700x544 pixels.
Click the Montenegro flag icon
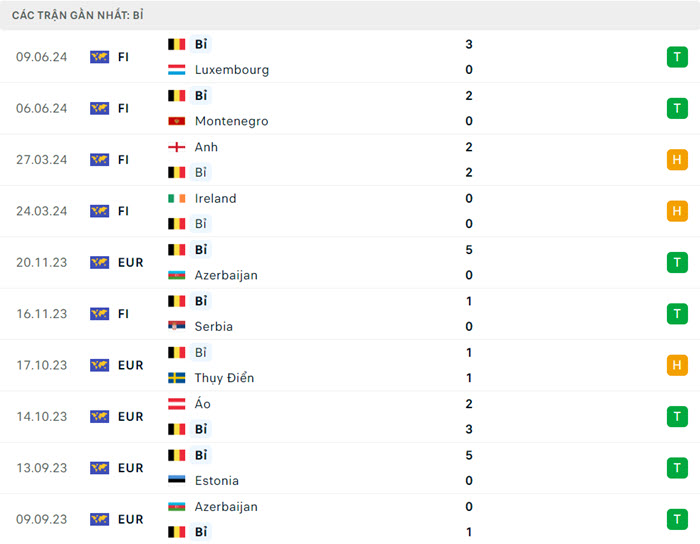177,121
